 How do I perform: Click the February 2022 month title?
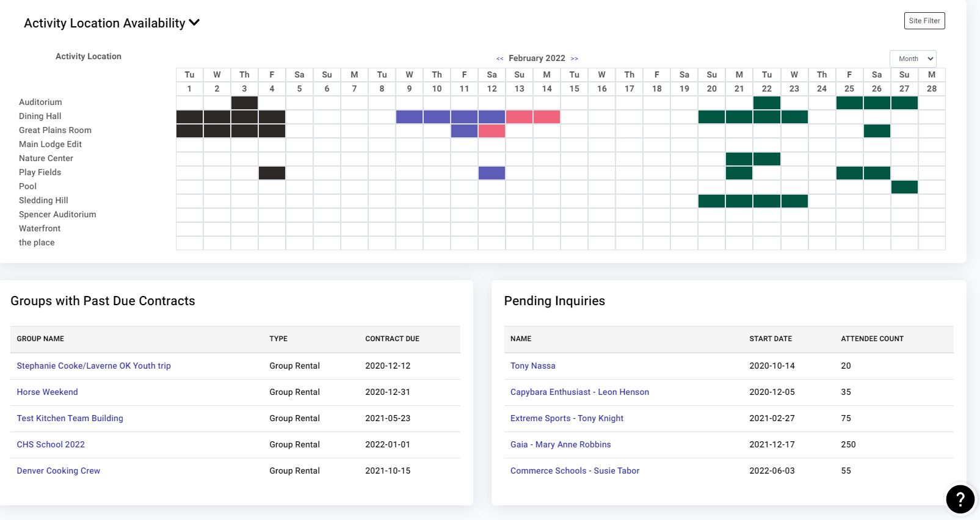pos(537,58)
